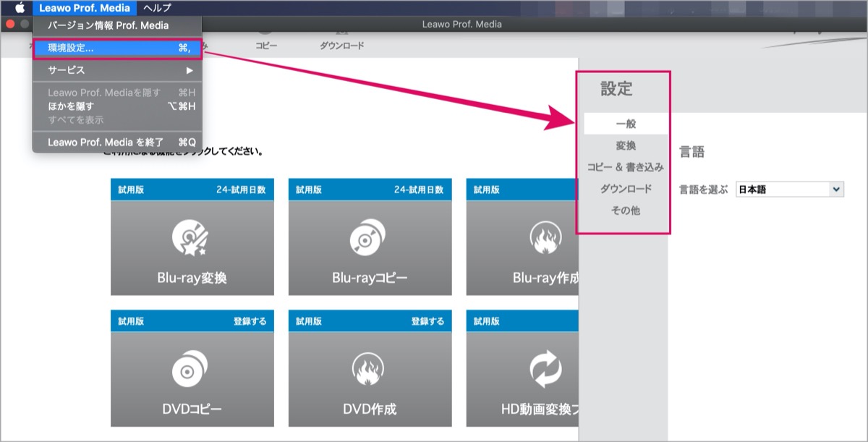Switch to the コピー toolbar tab
Viewport: 868px width, 442px height.
point(266,46)
